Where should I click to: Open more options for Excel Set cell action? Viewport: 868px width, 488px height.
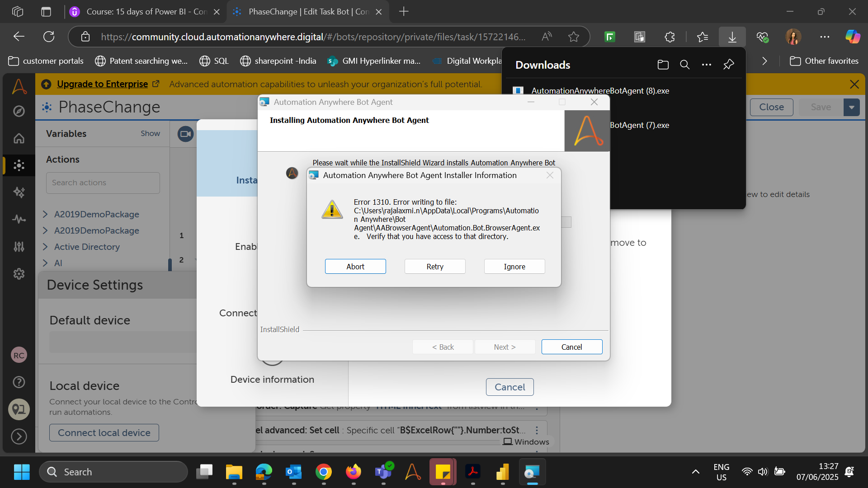coord(537,430)
